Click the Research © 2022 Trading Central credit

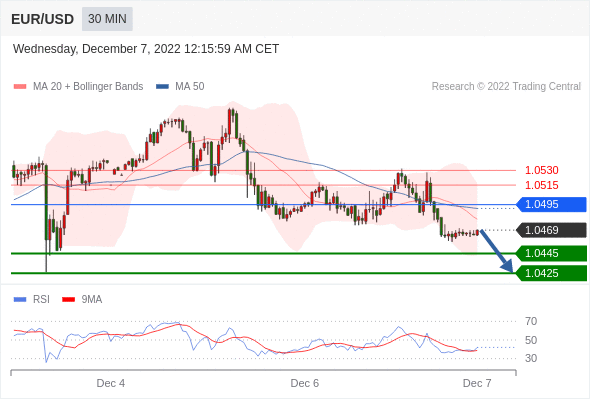(506, 87)
